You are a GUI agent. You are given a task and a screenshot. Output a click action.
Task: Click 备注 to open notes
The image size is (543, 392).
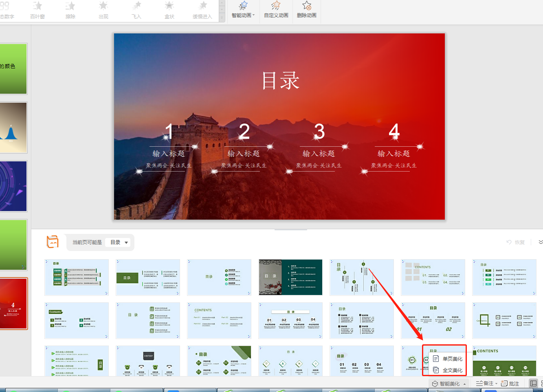point(488,383)
